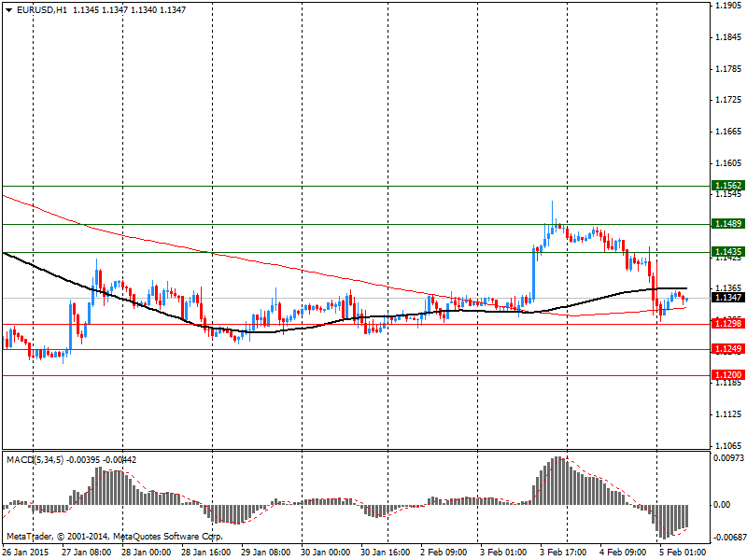Click the 1.1125 price scale value
Viewport: 747px width, 560px height.
click(x=728, y=414)
